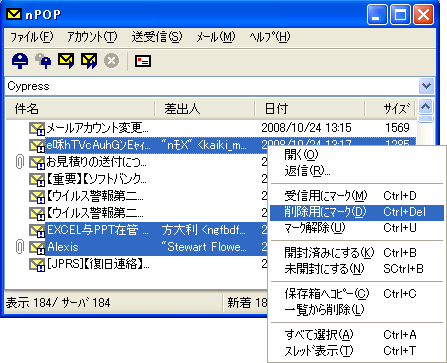Open the ファイル(F) menu
Screen dimensions: 447x363
pos(32,37)
